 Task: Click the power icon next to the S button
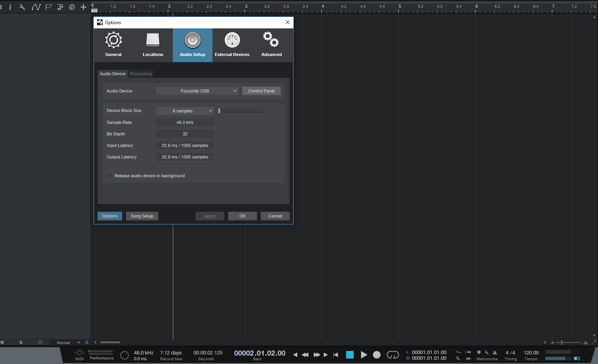coord(40,342)
